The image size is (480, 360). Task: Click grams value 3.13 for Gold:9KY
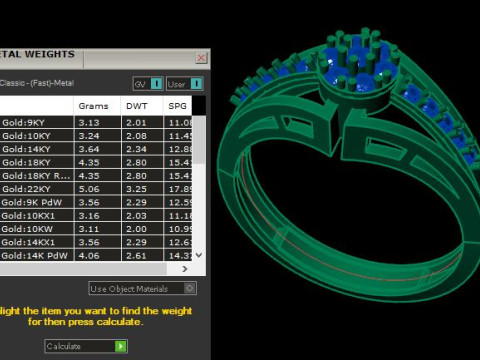click(89, 123)
